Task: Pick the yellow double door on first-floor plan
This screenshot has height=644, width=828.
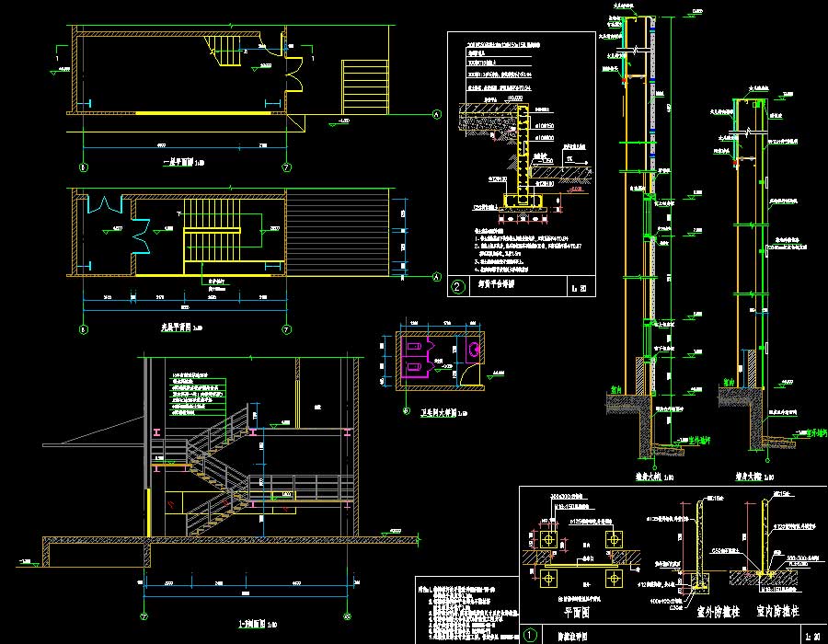Action: 294,74
